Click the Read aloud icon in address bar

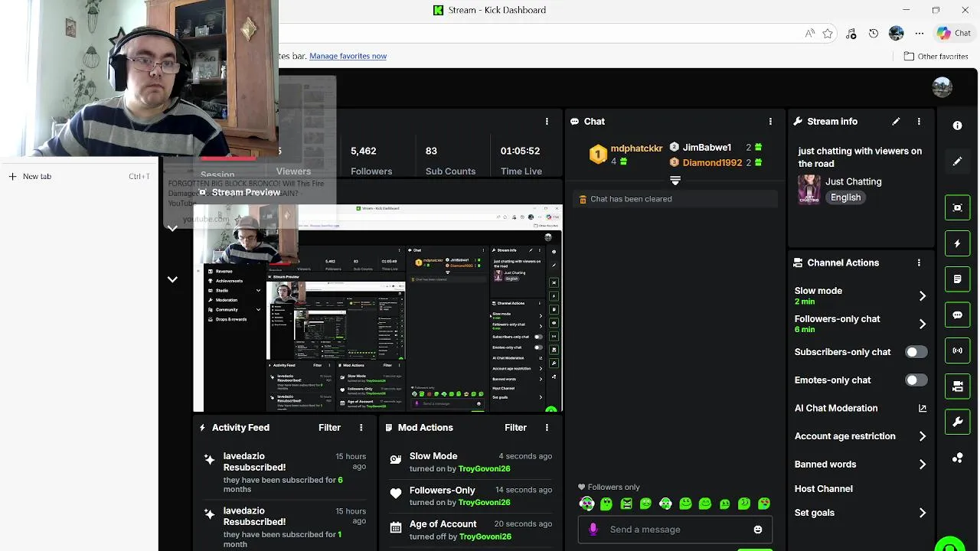coord(809,34)
